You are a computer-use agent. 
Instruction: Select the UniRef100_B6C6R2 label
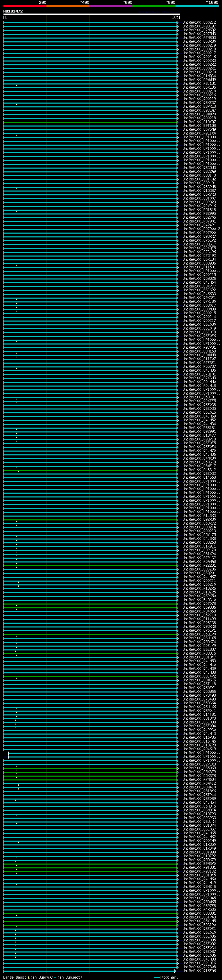(x=199, y=290)
